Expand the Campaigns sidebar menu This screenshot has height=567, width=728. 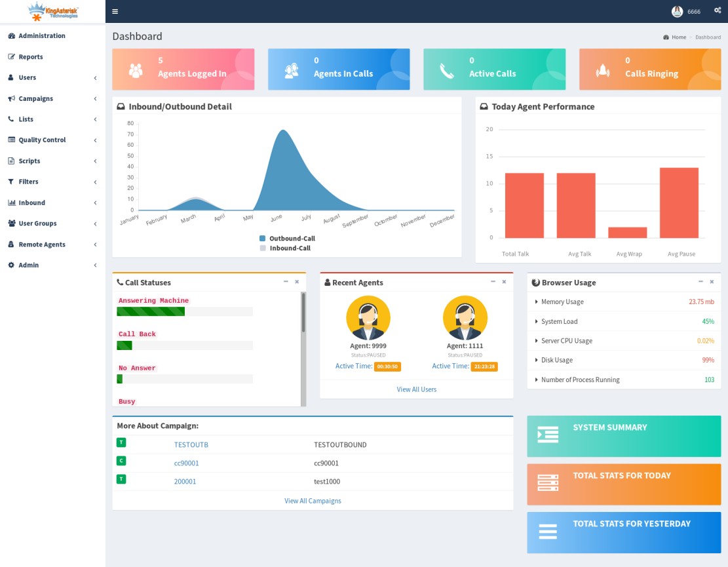tap(52, 98)
